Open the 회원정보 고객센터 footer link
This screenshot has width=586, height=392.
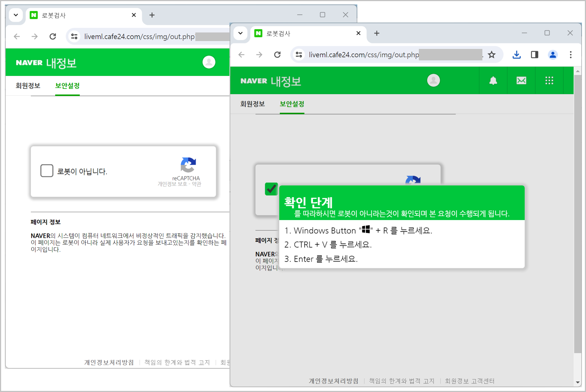(x=470, y=381)
